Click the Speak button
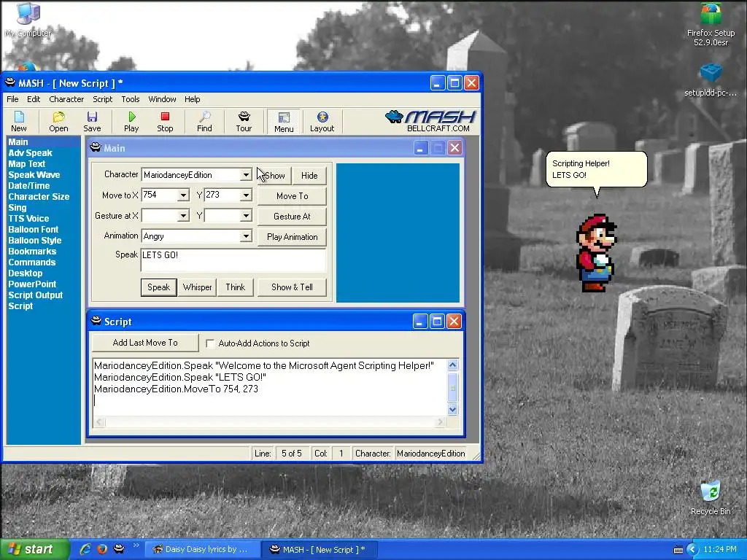 158,287
